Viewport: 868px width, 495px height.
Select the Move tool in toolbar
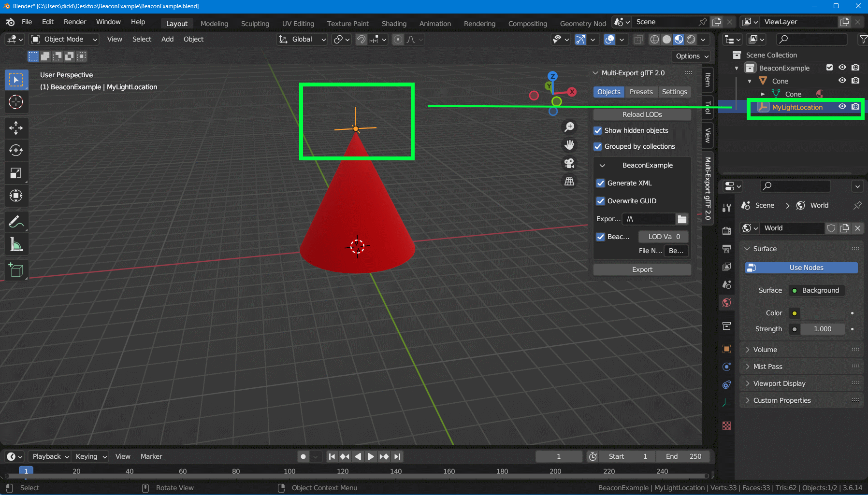[x=16, y=128]
